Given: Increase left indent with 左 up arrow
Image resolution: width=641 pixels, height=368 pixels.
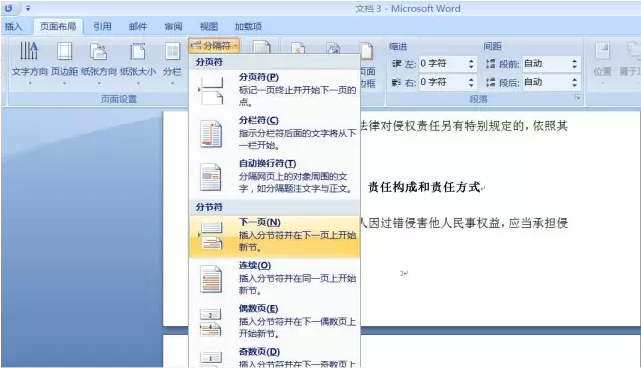Looking at the screenshot, I should (x=471, y=61).
